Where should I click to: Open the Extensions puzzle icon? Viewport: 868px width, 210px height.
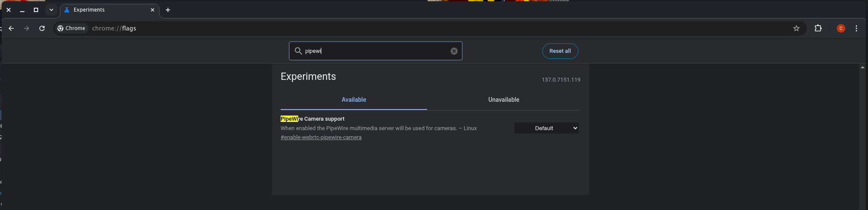point(818,28)
